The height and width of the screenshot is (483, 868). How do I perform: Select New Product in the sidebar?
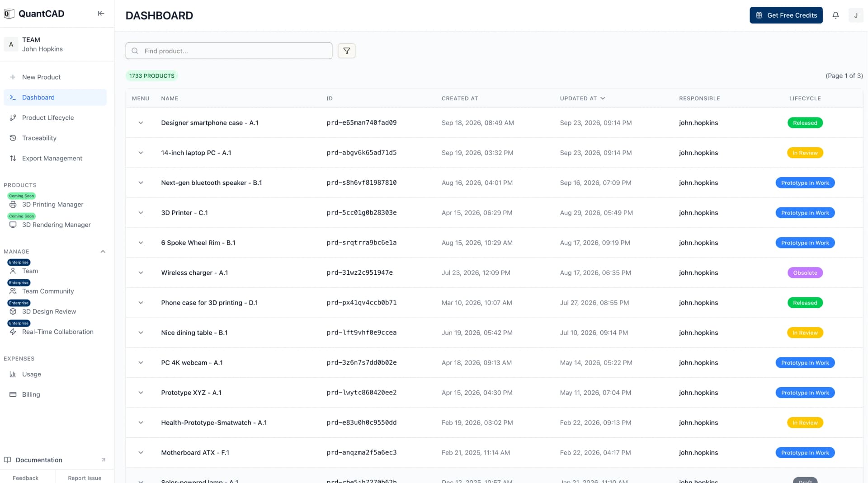pos(55,77)
